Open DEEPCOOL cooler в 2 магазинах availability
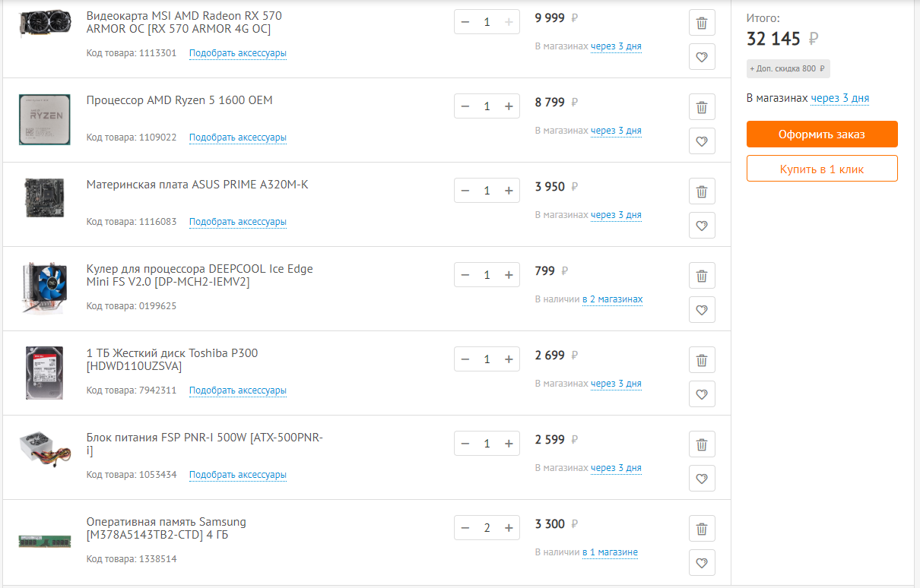 click(x=612, y=299)
